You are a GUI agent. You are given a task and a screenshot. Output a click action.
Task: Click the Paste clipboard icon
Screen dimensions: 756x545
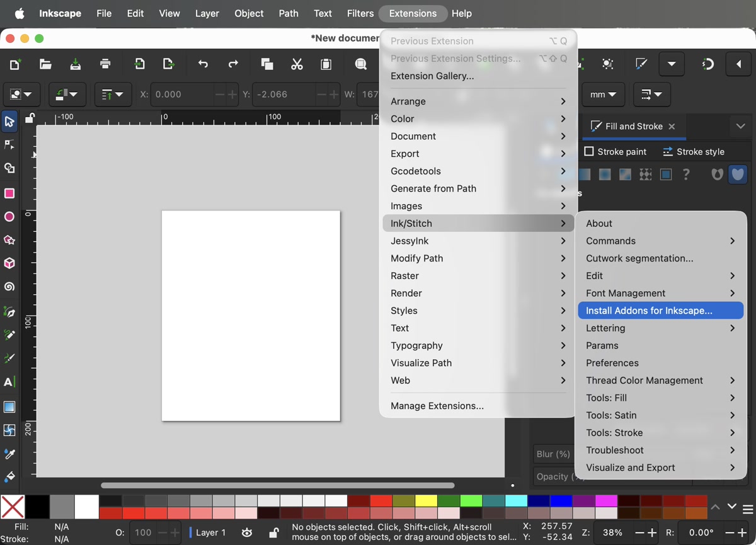coord(326,64)
